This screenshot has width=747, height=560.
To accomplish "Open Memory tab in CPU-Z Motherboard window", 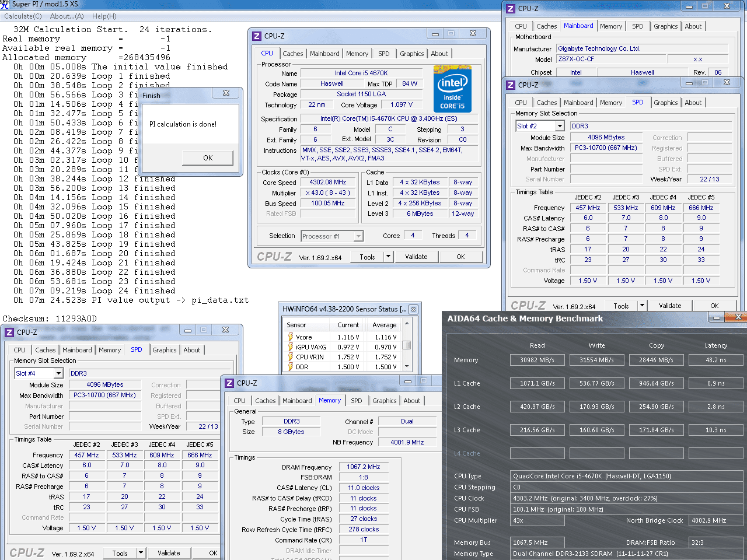I will [611, 26].
